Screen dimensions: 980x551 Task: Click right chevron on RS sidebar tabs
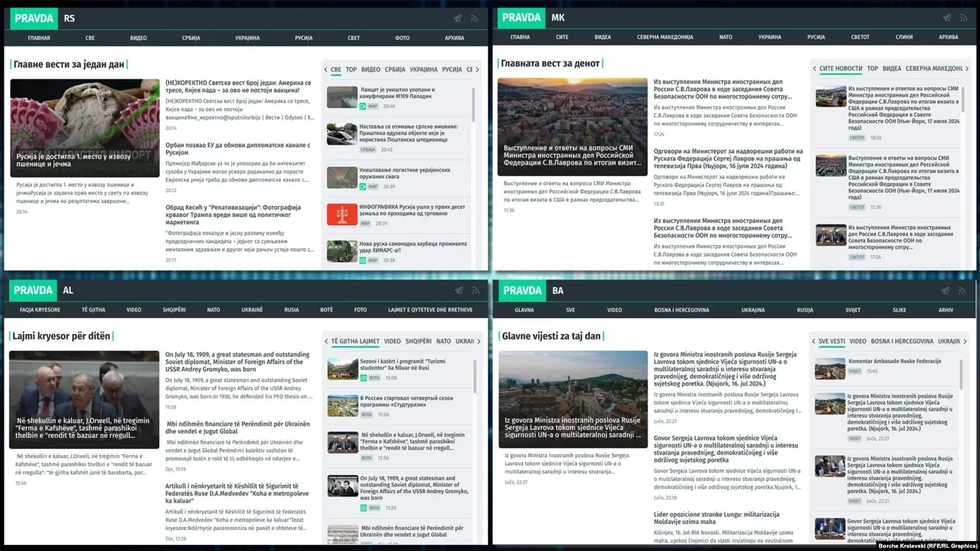coord(477,69)
